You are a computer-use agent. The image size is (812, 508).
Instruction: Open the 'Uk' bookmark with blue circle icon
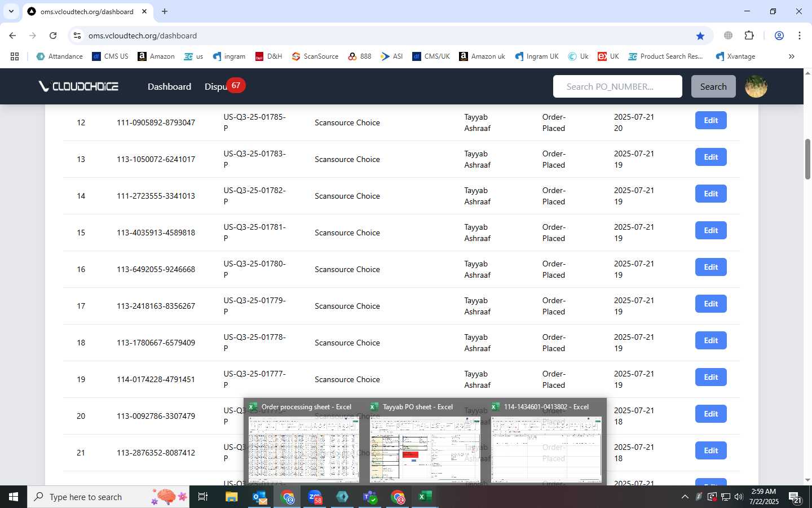point(578,56)
